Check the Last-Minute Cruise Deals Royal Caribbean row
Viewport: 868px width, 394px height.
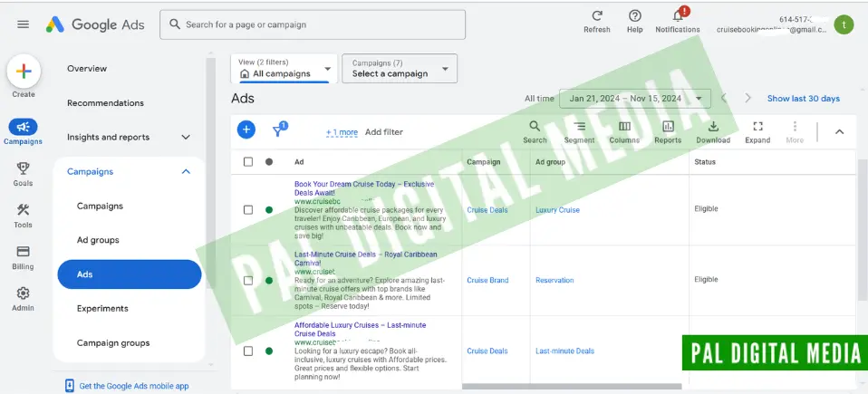tap(248, 281)
